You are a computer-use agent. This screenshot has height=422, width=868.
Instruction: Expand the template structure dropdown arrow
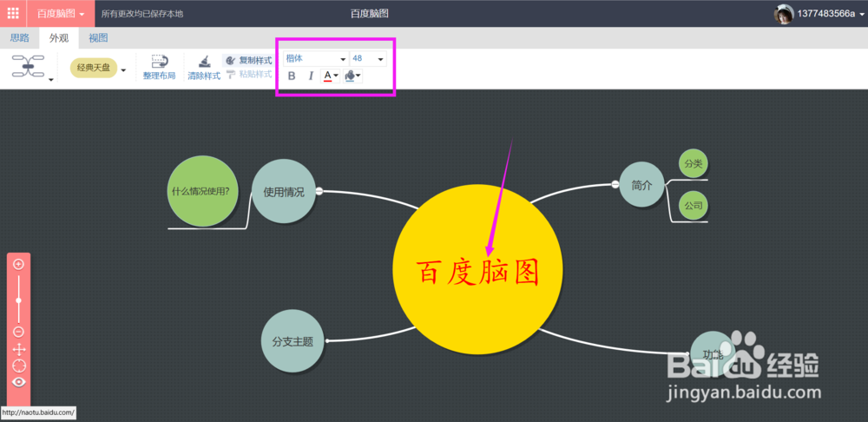51,80
